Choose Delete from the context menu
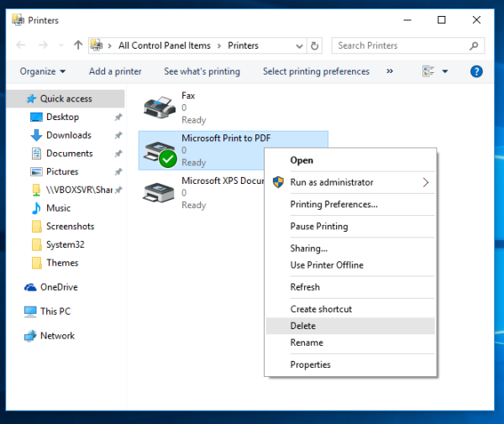The width and height of the screenshot is (504, 424). coord(302,326)
